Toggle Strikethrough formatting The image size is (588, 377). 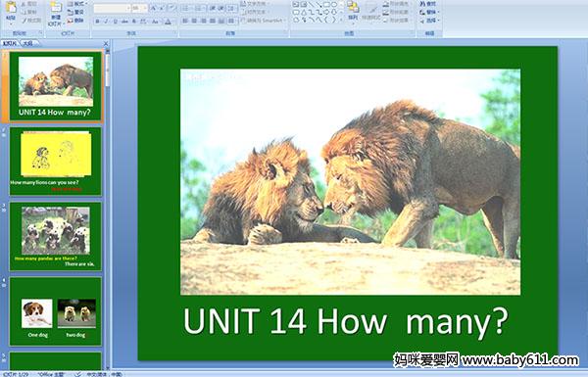tap(124, 22)
